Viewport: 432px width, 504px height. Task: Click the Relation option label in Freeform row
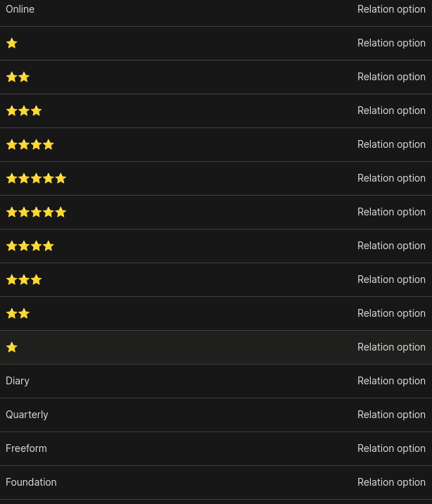tap(391, 448)
